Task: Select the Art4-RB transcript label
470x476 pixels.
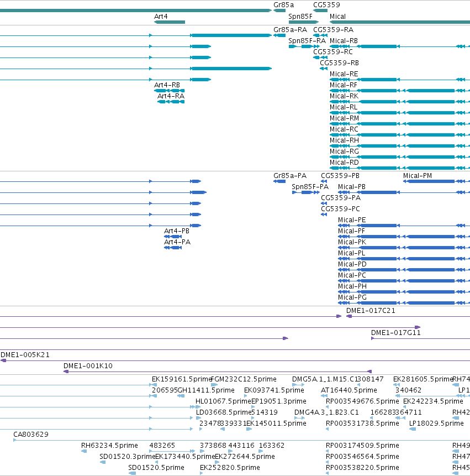Action: (x=167, y=85)
